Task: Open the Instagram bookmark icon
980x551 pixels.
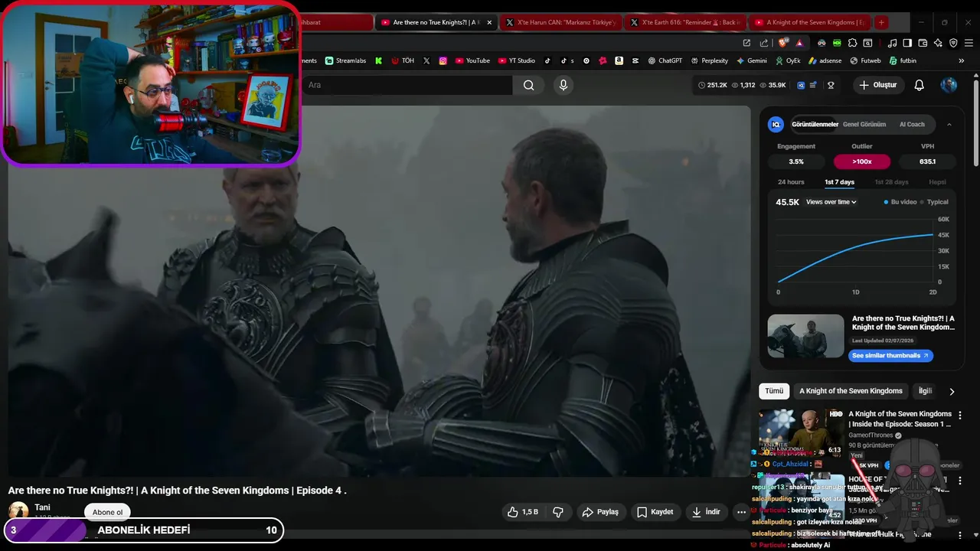Action: (443, 60)
